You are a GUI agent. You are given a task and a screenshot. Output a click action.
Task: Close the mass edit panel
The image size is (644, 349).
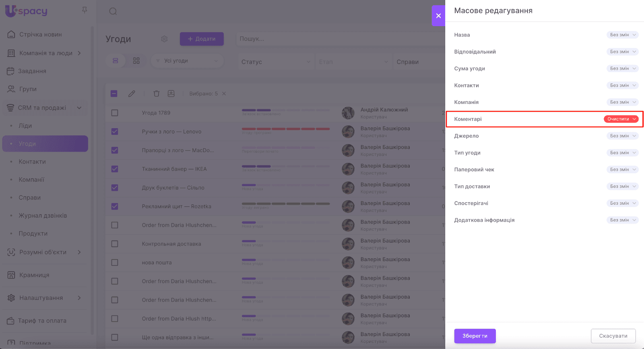point(438,16)
